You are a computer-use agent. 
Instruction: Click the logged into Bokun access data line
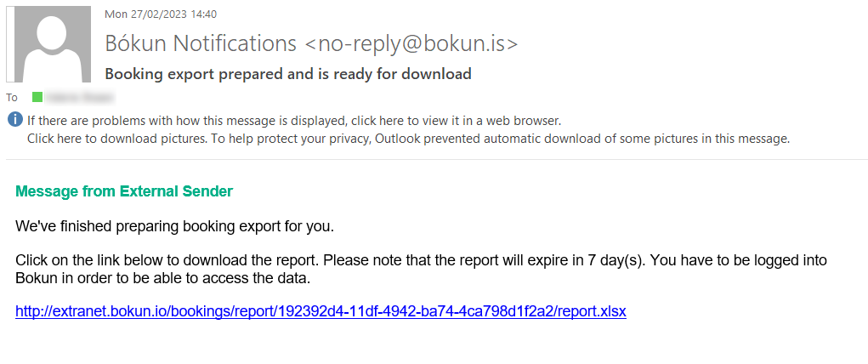pyautogui.click(x=162, y=279)
